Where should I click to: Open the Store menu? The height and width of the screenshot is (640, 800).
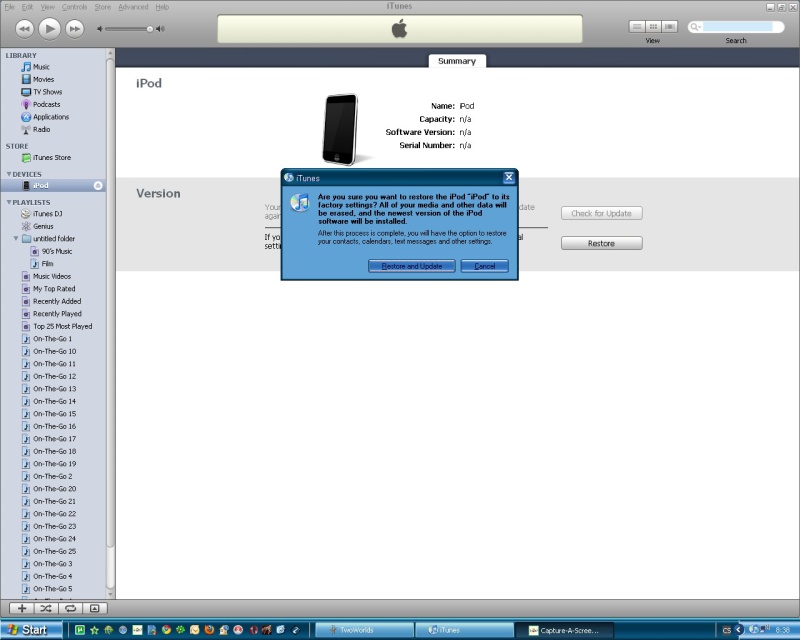tap(103, 7)
